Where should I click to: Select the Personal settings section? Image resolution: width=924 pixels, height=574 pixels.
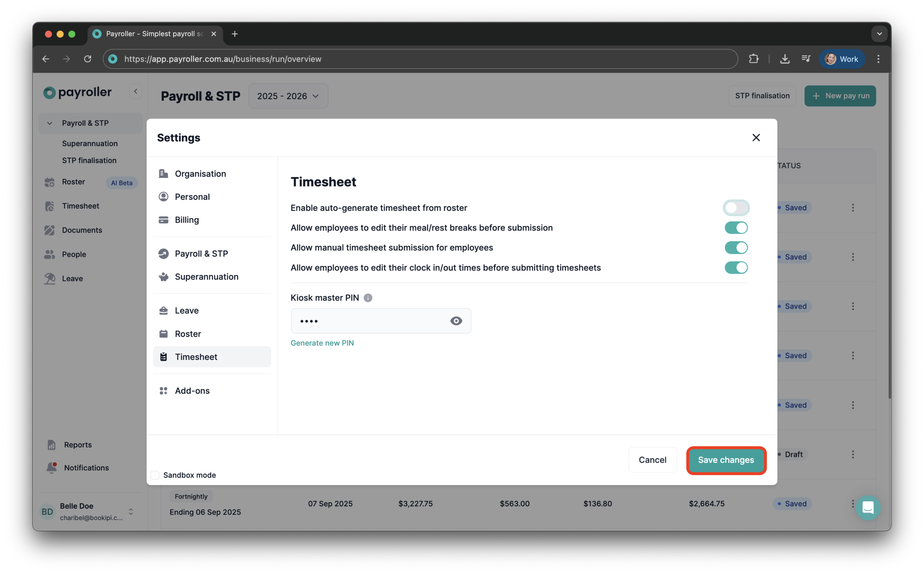[192, 197]
